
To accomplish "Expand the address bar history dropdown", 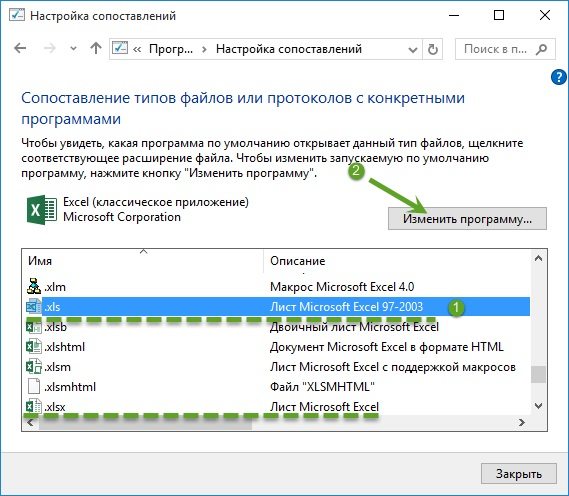I will (x=413, y=49).
